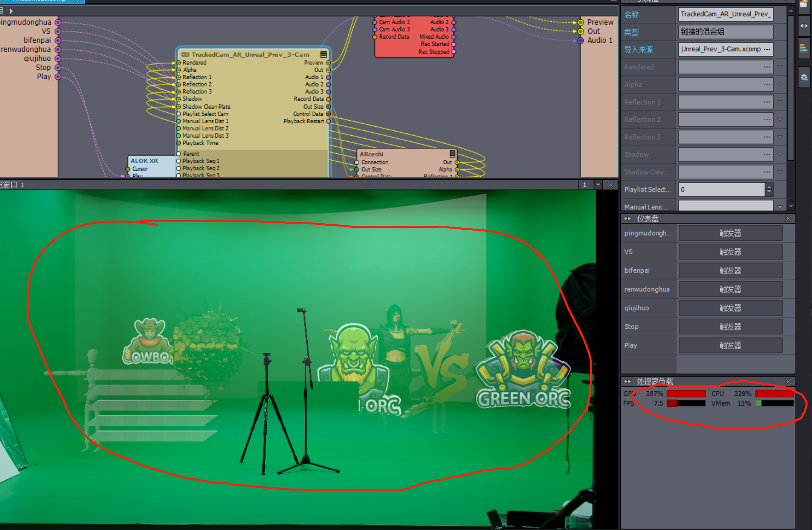Viewport: 812px width, 530px height.
Task: Open the Shadow row dropdown arrow
Action: (x=780, y=155)
